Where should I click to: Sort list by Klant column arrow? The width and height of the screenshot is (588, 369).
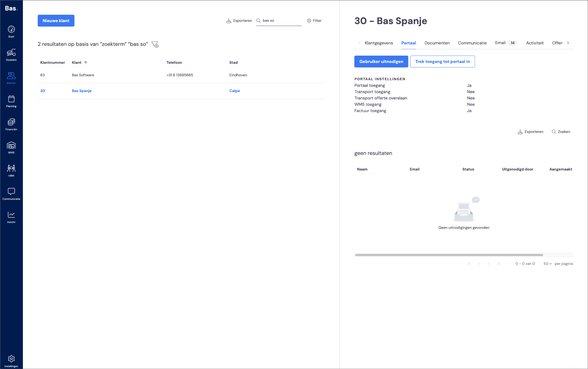(x=86, y=62)
